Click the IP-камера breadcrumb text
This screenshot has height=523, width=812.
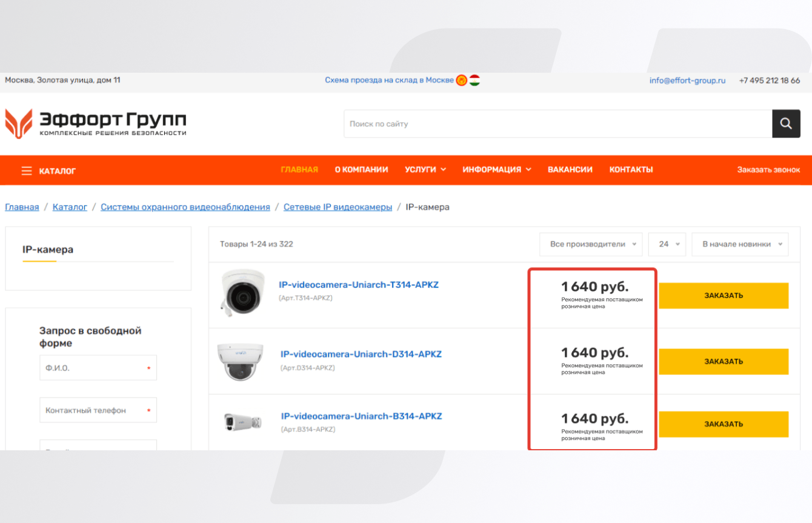point(428,207)
